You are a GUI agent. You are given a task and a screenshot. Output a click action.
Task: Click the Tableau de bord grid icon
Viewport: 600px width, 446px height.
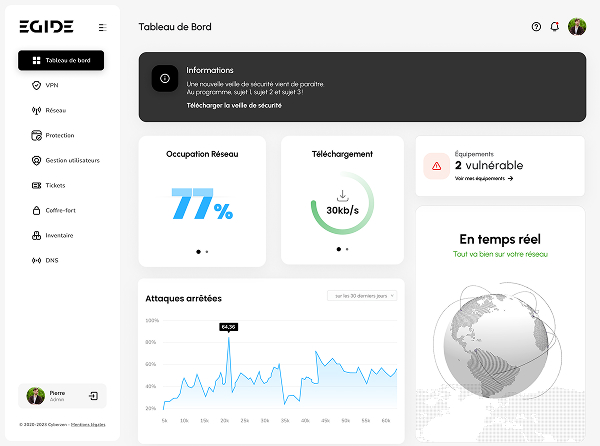[36, 60]
